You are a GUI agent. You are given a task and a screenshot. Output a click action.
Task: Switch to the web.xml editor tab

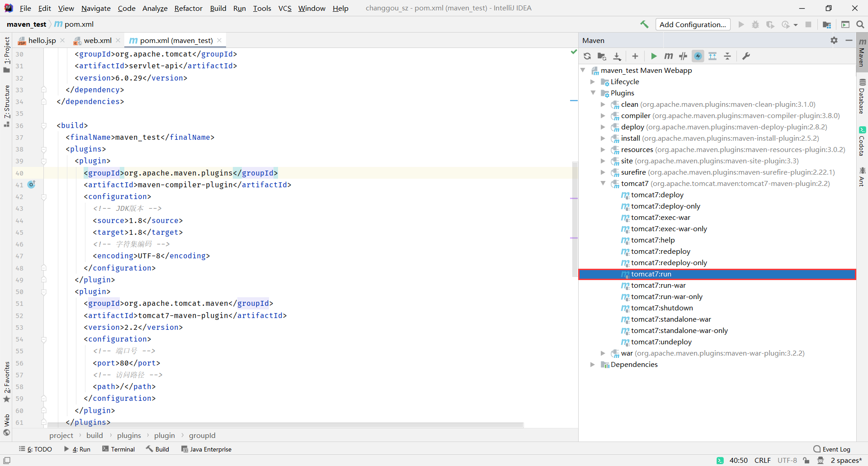tap(97, 40)
